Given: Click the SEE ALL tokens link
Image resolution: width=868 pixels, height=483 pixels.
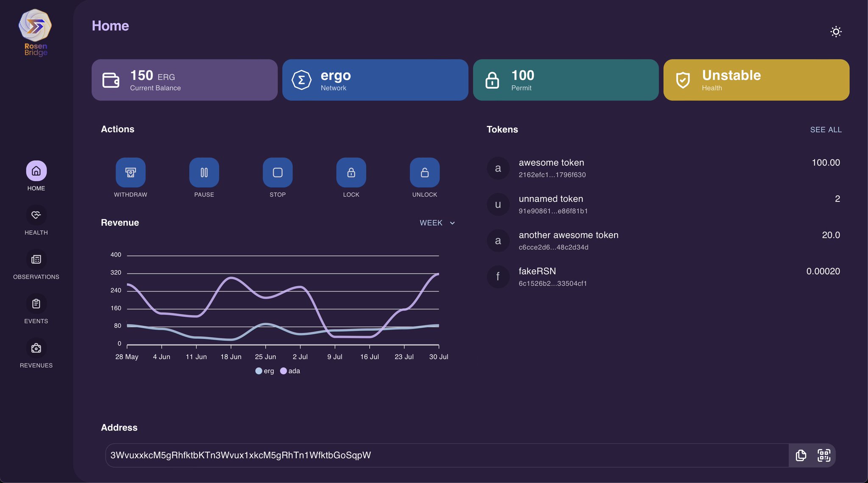Looking at the screenshot, I should point(826,130).
